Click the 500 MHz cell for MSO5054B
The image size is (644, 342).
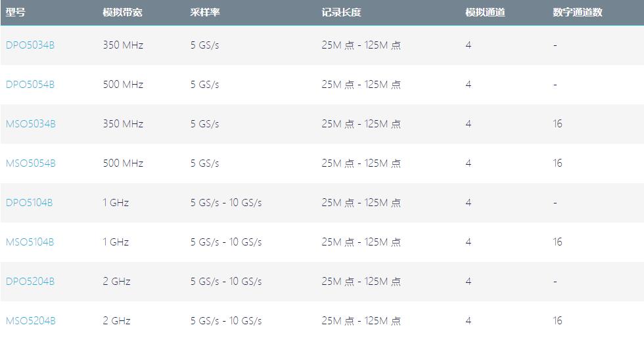pos(123,163)
